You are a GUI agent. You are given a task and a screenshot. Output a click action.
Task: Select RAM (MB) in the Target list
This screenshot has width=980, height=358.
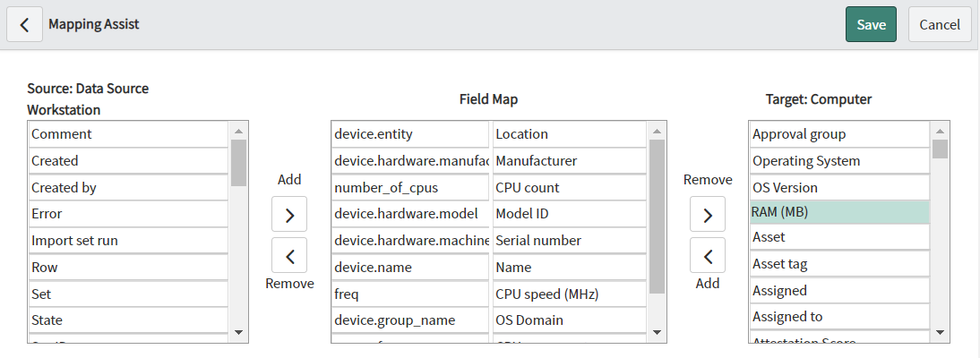(x=839, y=212)
